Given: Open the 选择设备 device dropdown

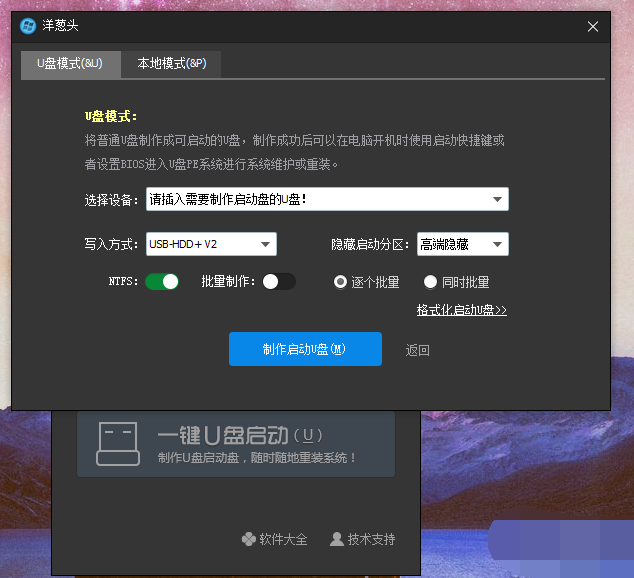Looking at the screenshot, I should [327, 199].
